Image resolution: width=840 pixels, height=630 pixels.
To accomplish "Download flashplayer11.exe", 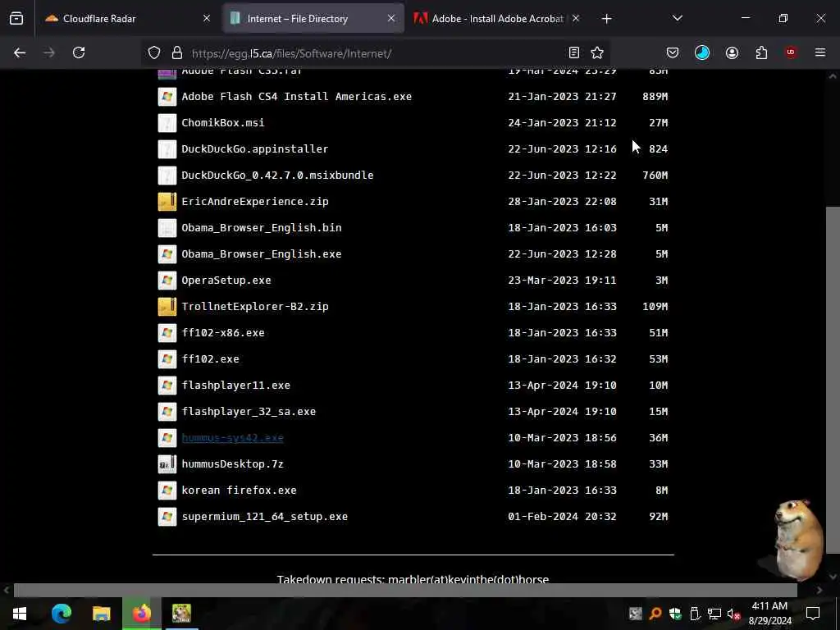I will click(x=235, y=386).
